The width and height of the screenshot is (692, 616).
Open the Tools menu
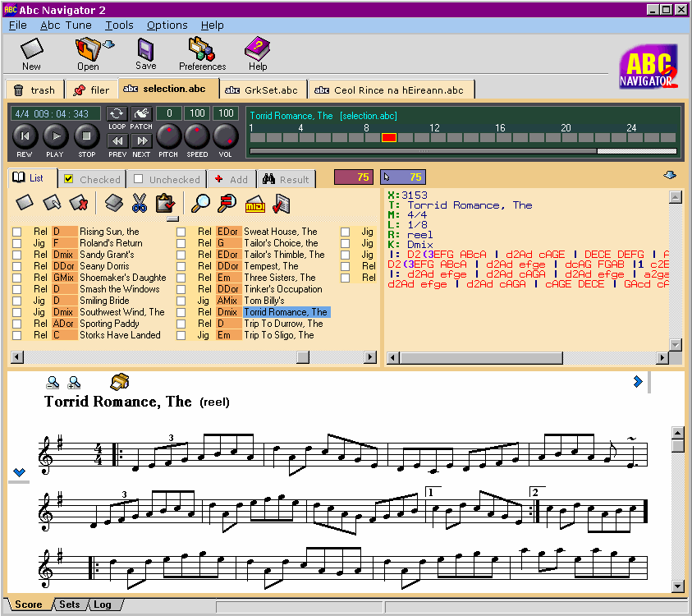119,25
